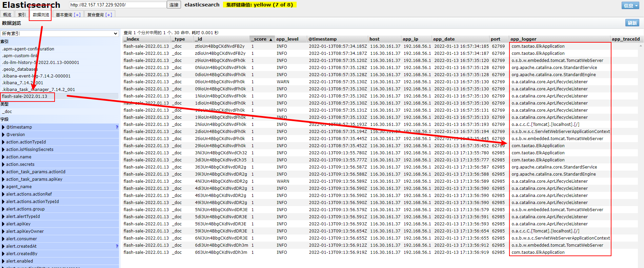Click the help ? icon beside @timestamp
The image size is (644, 268).
point(117,127)
